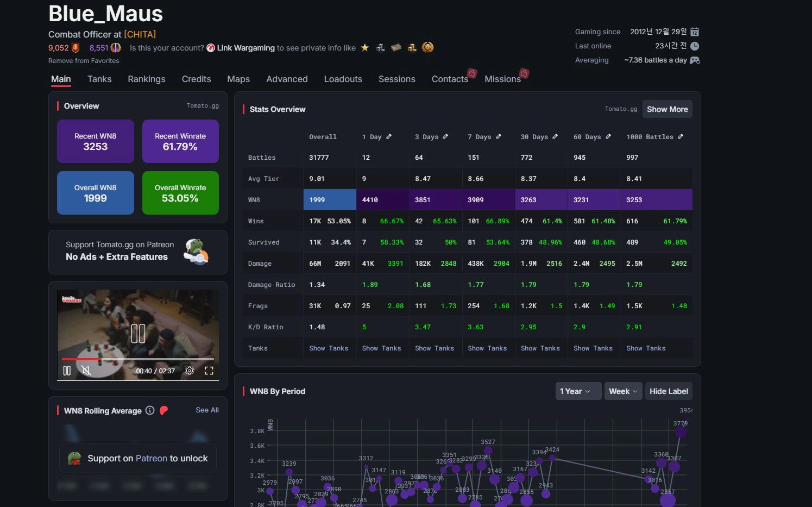
Task: Click the Recent Winrate 61.79% card
Action: (180, 141)
